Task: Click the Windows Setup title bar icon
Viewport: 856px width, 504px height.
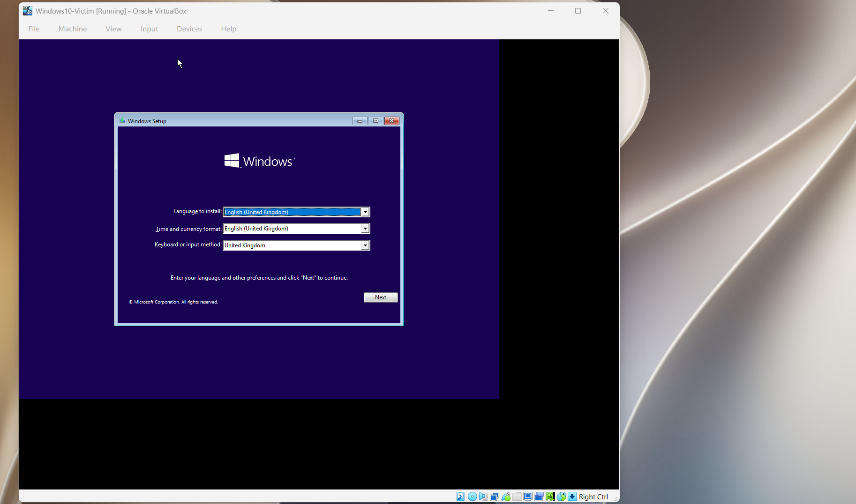Action: [x=122, y=121]
